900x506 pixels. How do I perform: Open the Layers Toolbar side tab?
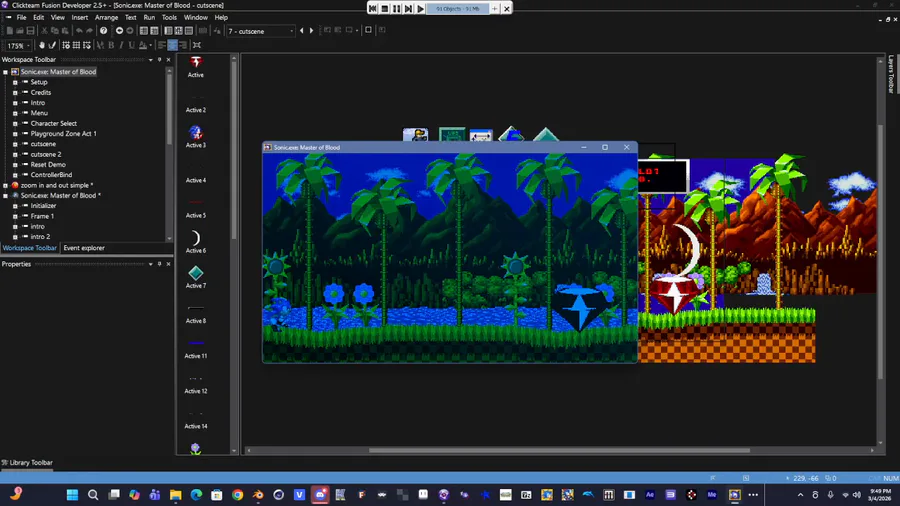click(891, 74)
